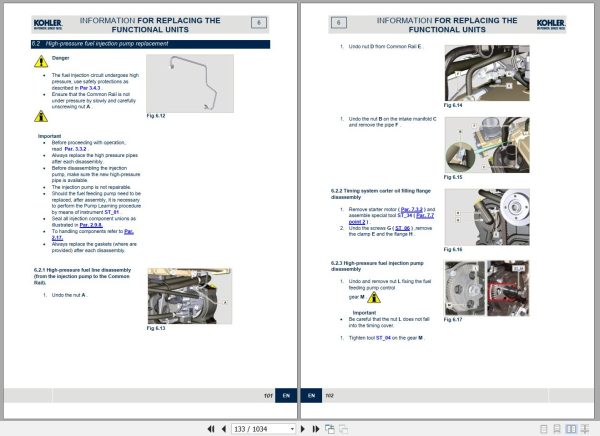Click the 6.2.1 High-pressure fuel line disassembly heading

click(x=83, y=276)
